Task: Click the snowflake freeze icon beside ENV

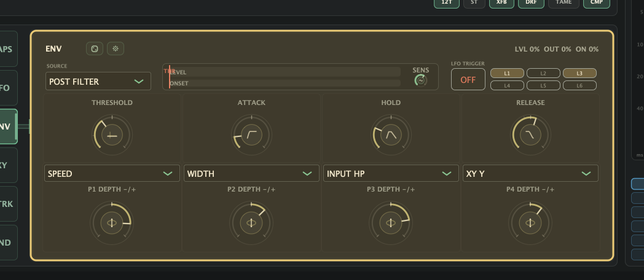Action: (x=116, y=49)
